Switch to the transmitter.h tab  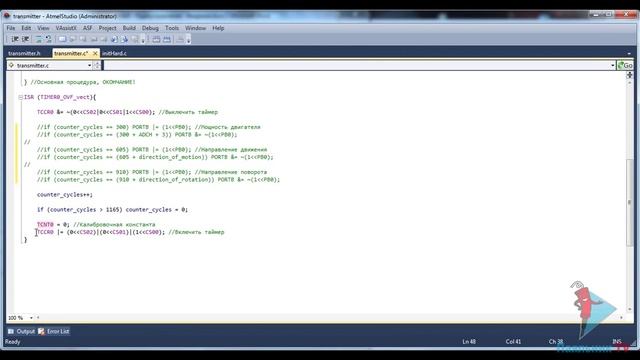24,53
